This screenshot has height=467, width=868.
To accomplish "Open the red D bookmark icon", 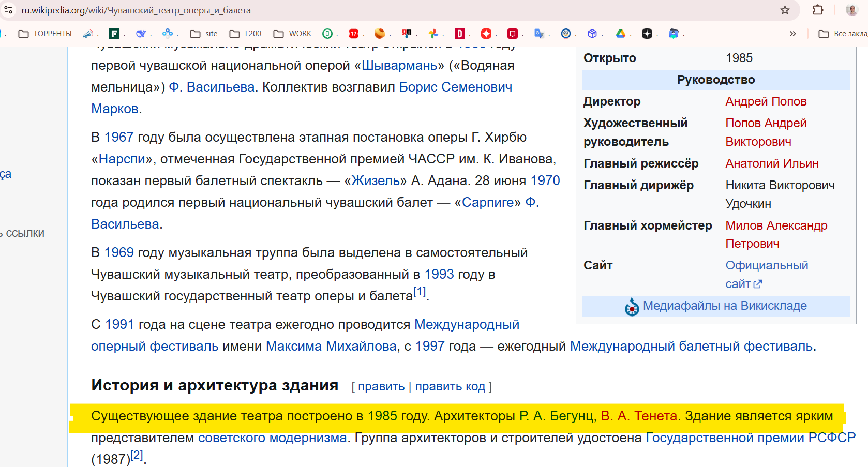I will (x=459, y=34).
